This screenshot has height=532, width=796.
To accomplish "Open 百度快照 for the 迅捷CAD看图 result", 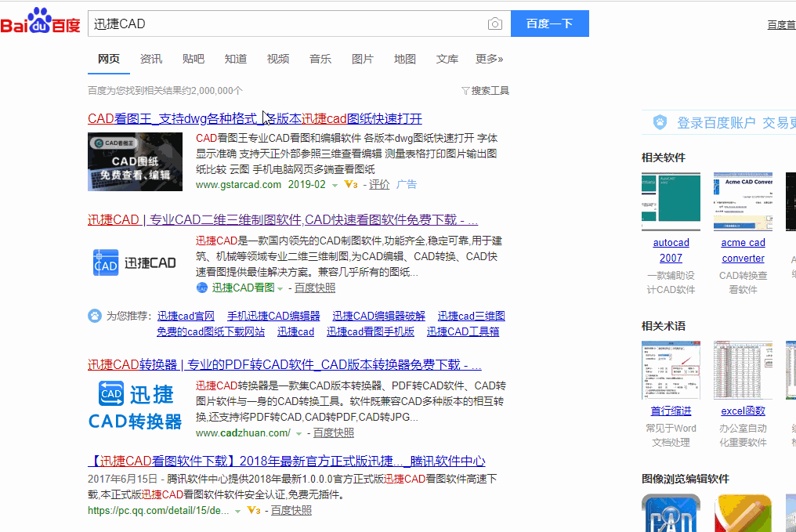I will [x=315, y=288].
